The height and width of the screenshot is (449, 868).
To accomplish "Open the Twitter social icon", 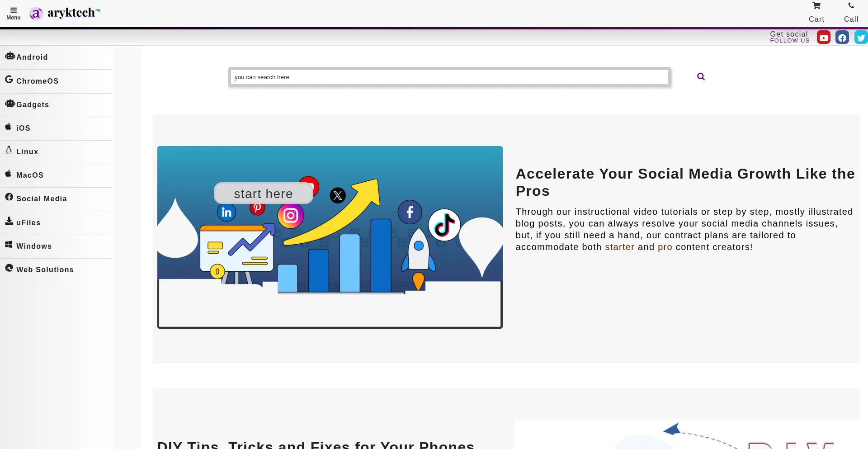I will pos(861,38).
